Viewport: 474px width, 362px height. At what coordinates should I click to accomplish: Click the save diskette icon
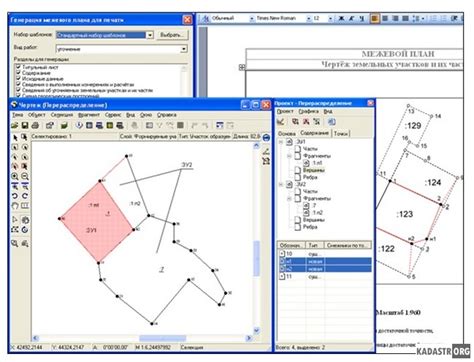pos(25,125)
